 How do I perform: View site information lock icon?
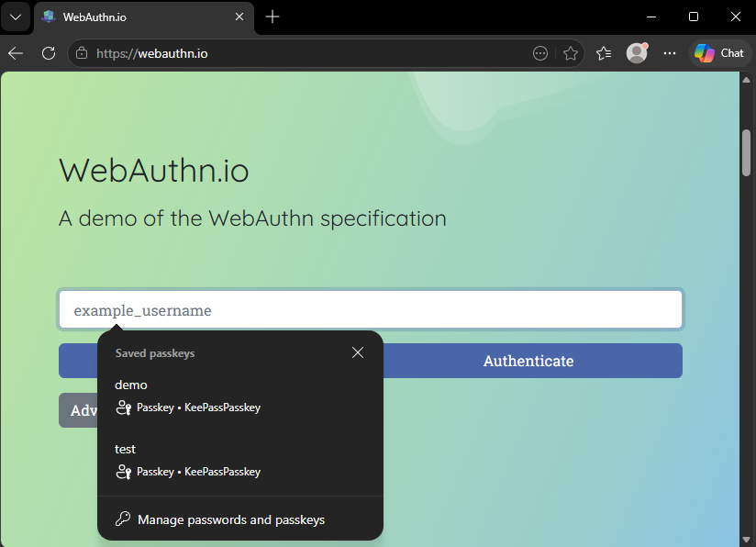coord(82,53)
